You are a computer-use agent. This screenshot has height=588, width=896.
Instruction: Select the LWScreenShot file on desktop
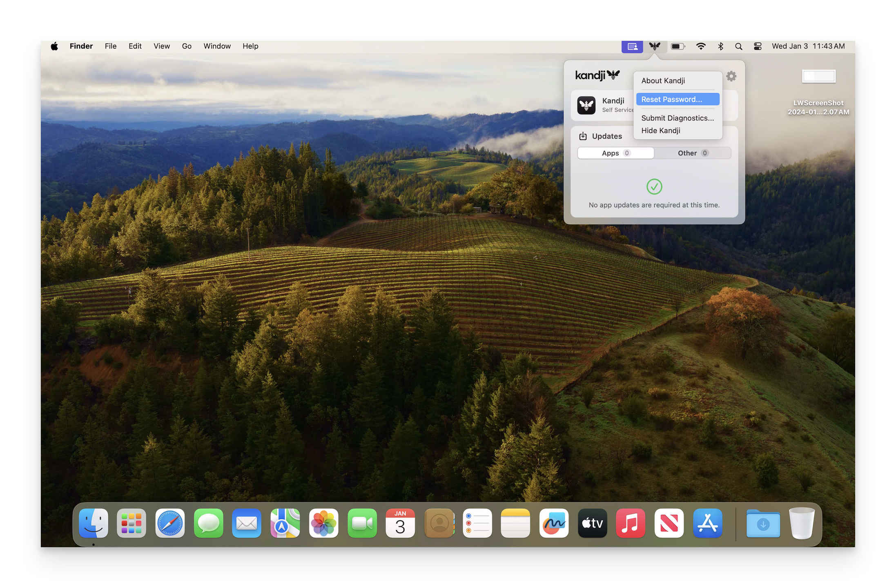[x=818, y=92]
